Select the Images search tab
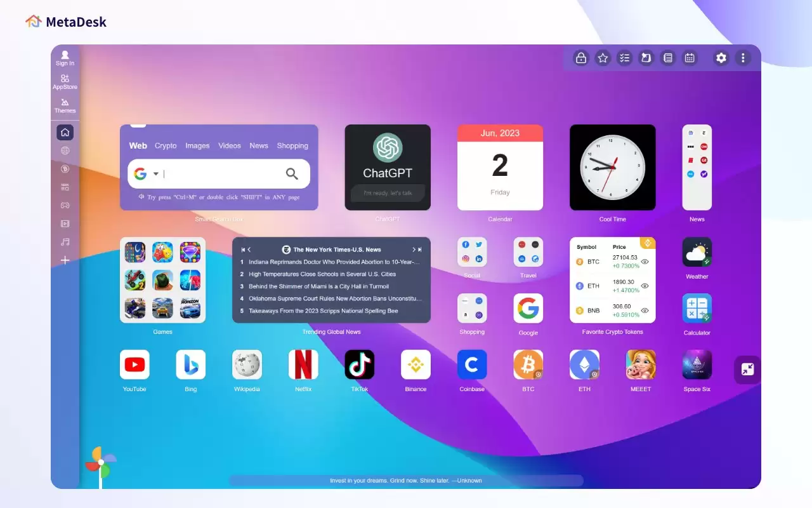 pyautogui.click(x=197, y=145)
